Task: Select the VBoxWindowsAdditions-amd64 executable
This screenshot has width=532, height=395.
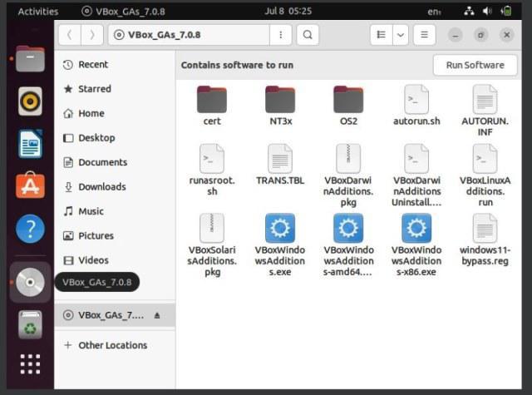Action: (348, 245)
